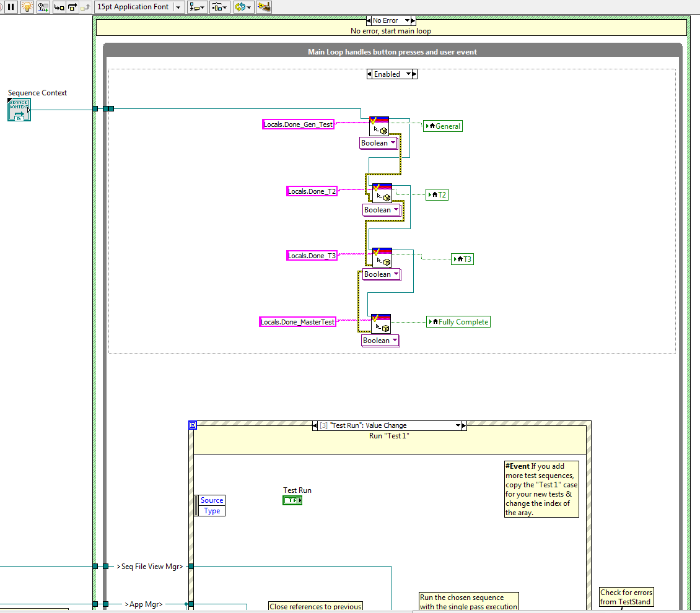Click the Seq File View Mgr loop tunnel
700x613 pixels.
click(x=106, y=566)
